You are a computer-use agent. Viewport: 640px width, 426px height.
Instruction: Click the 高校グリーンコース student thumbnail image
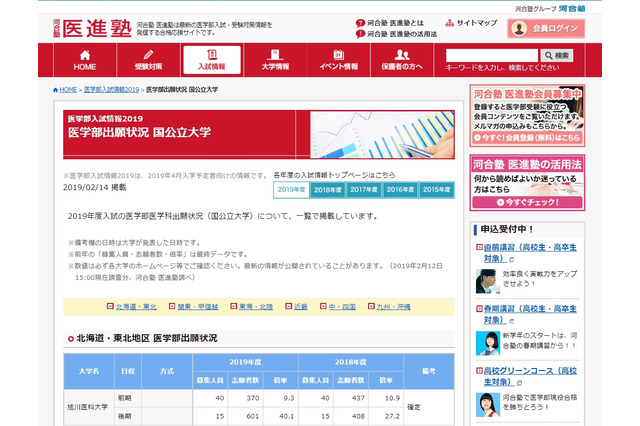click(488, 405)
